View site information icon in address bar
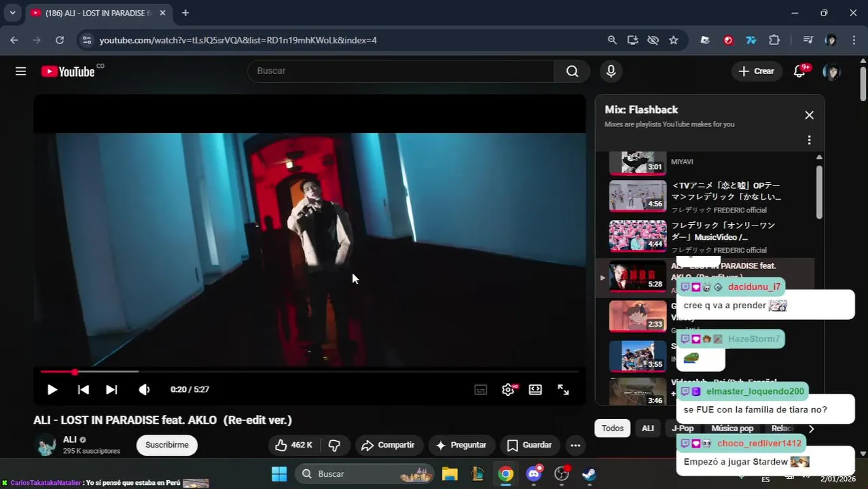The image size is (868, 489). (x=86, y=40)
